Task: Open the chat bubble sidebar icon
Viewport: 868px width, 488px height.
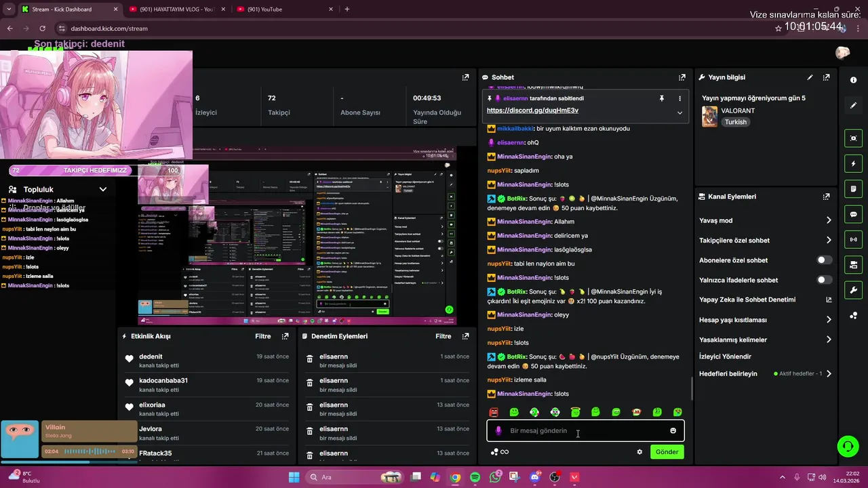Action: point(853,214)
